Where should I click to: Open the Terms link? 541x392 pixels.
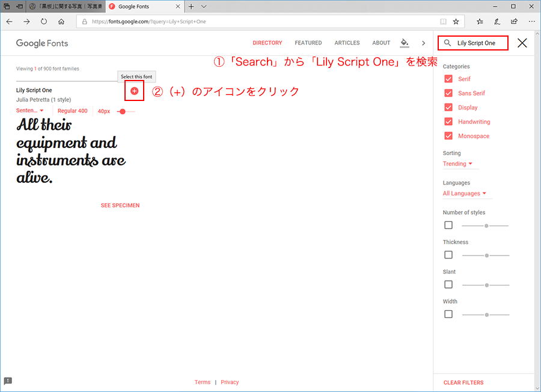pos(202,382)
